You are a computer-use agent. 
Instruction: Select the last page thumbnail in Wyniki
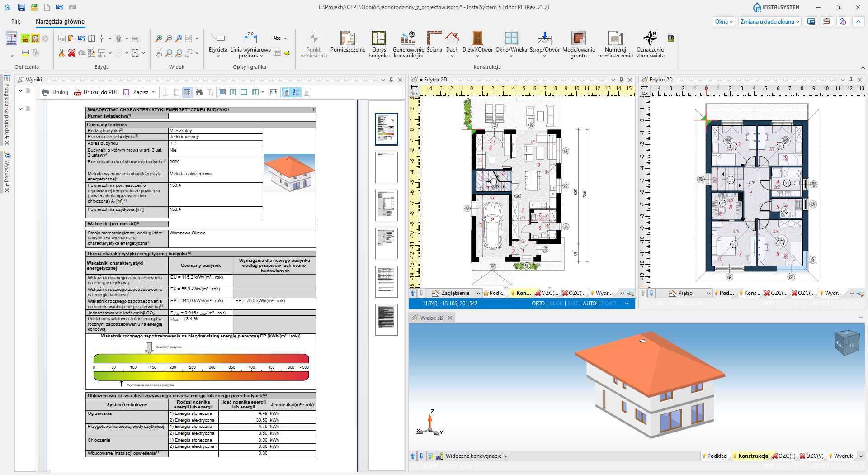[x=387, y=320]
